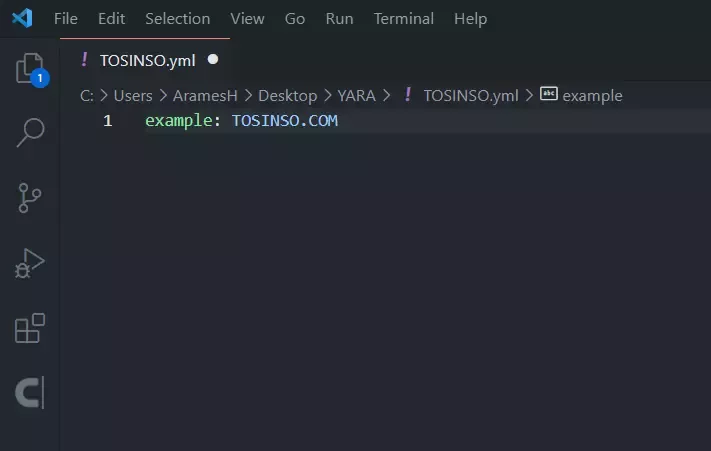Open the Selection menu
This screenshot has height=451, width=711.
177,19
